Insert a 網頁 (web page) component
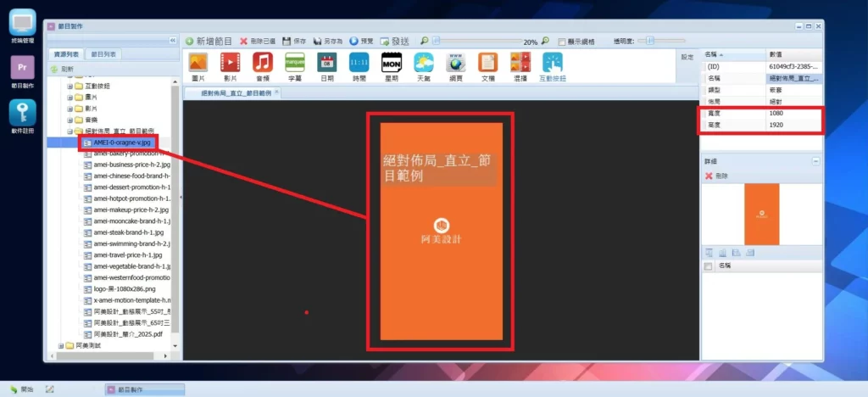This screenshot has width=868, height=397. 456,63
